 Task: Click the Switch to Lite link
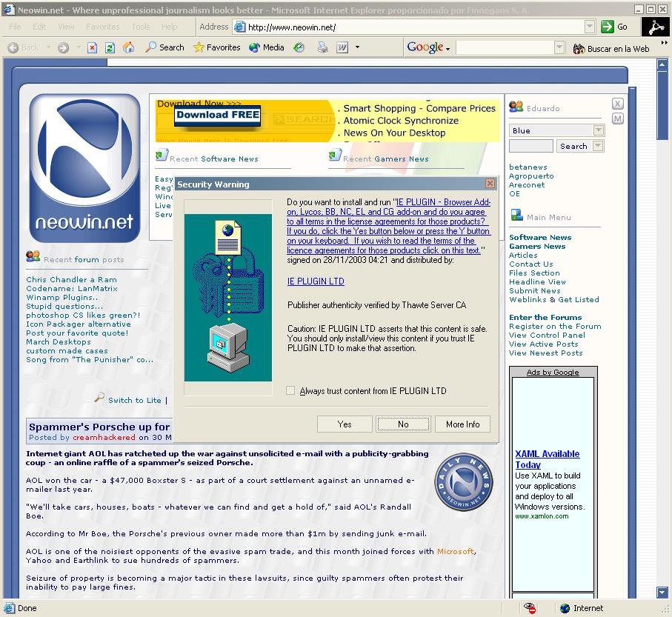coord(135,400)
